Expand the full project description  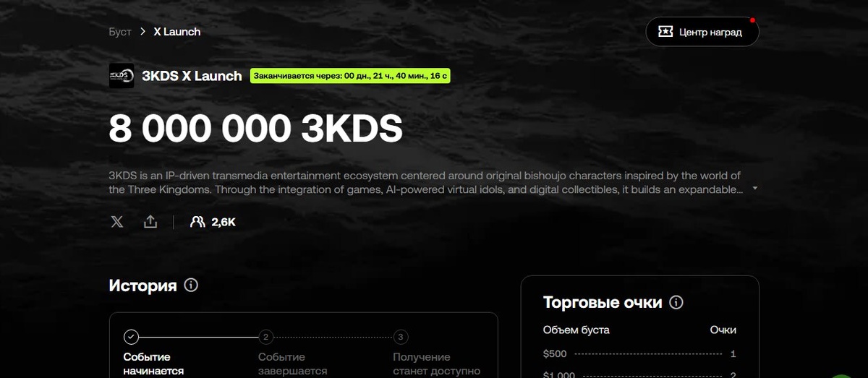[755, 189]
